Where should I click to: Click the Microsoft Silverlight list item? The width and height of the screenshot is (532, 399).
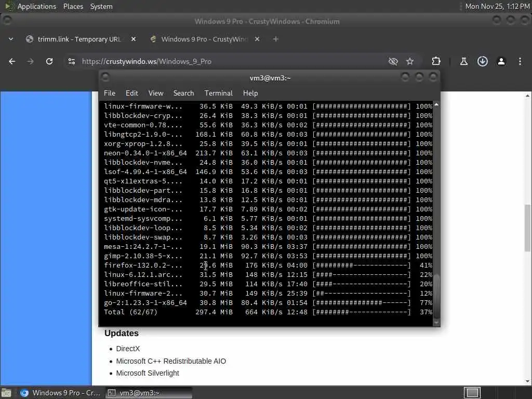click(148, 373)
